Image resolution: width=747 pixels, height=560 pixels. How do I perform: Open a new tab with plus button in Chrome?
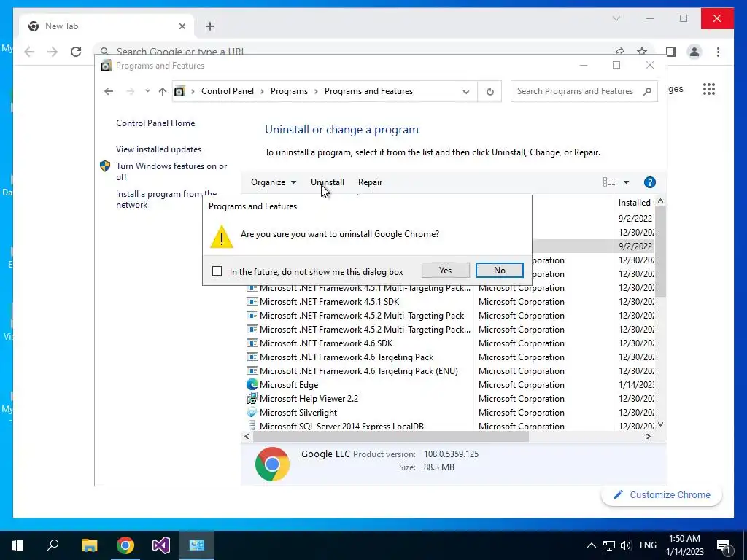coord(210,26)
